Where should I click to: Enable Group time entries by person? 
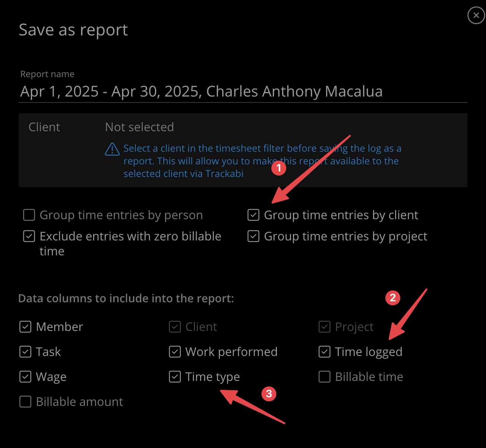tap(29, 215)
